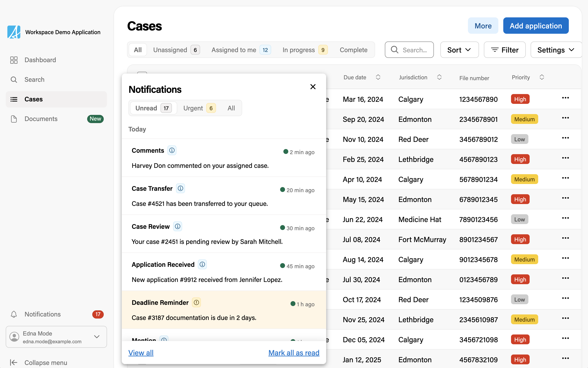Click the cases Search input field

pos(409,50)
